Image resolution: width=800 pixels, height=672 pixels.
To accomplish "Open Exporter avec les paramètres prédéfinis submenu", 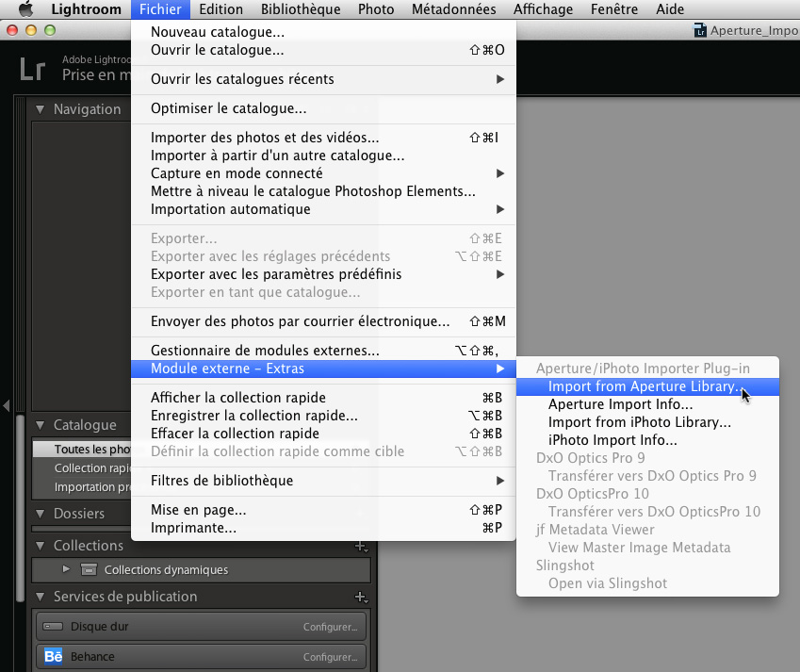I will [x=323, y=274].
